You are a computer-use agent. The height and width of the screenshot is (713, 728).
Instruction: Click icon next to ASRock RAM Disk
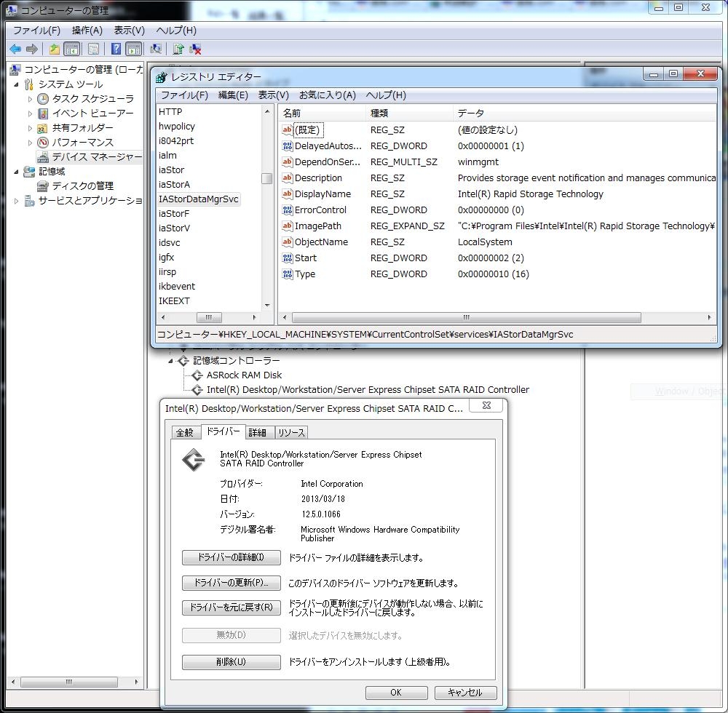pyautogui.click(x=197, y=375)
